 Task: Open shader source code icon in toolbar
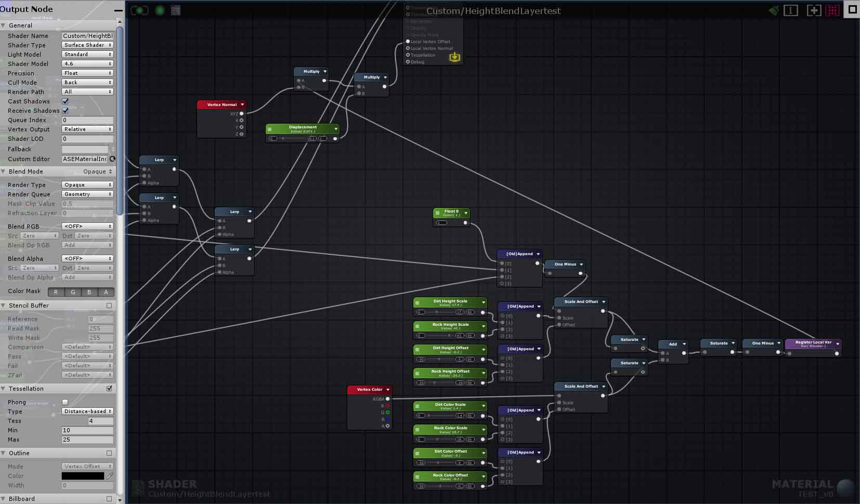(x=176, y=10)
